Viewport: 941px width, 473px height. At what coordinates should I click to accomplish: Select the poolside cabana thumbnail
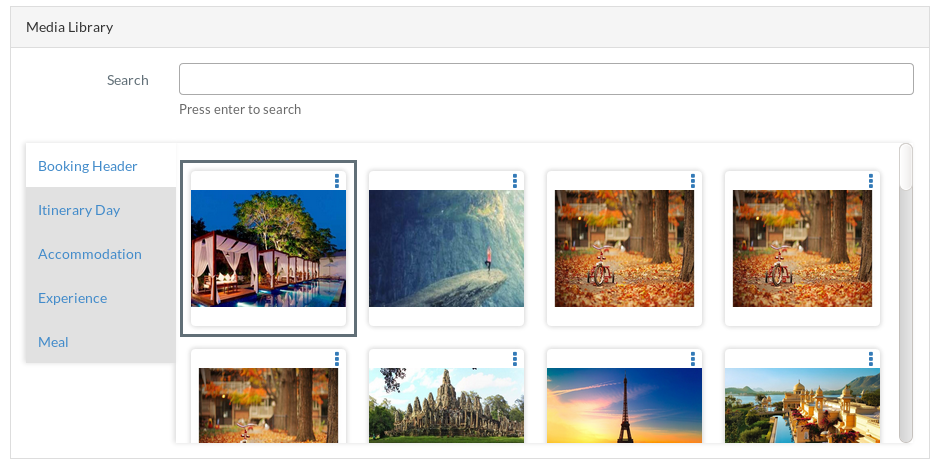tap(268, 249)
